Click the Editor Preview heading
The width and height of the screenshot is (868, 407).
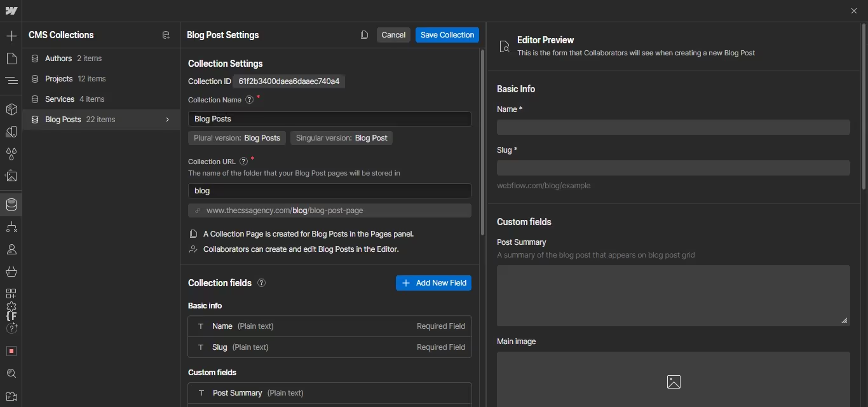[x=545, y=40]
